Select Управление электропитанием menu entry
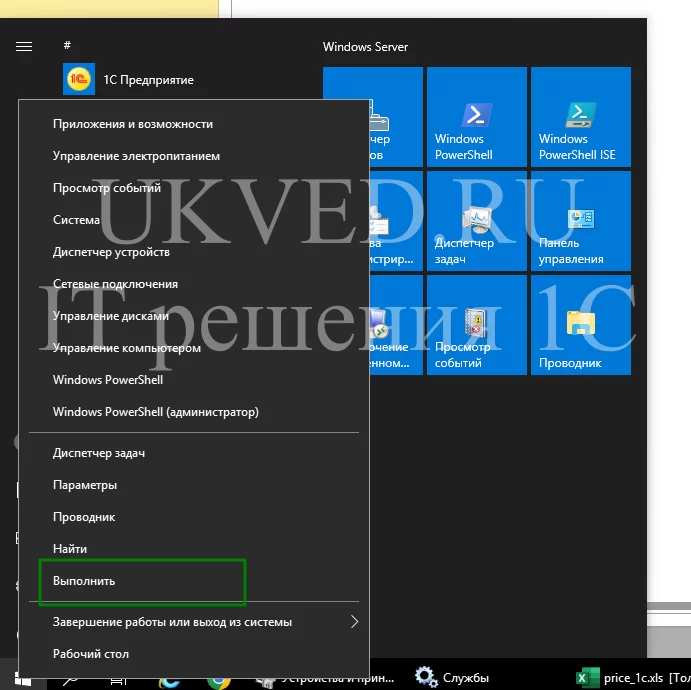The width and height of the screenshot is (691, 690). click(x=194, y=156)
